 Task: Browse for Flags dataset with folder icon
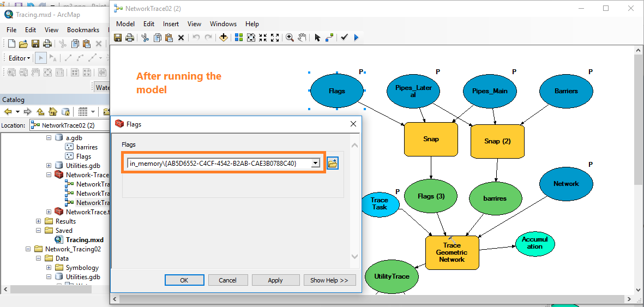coord(333,163)
